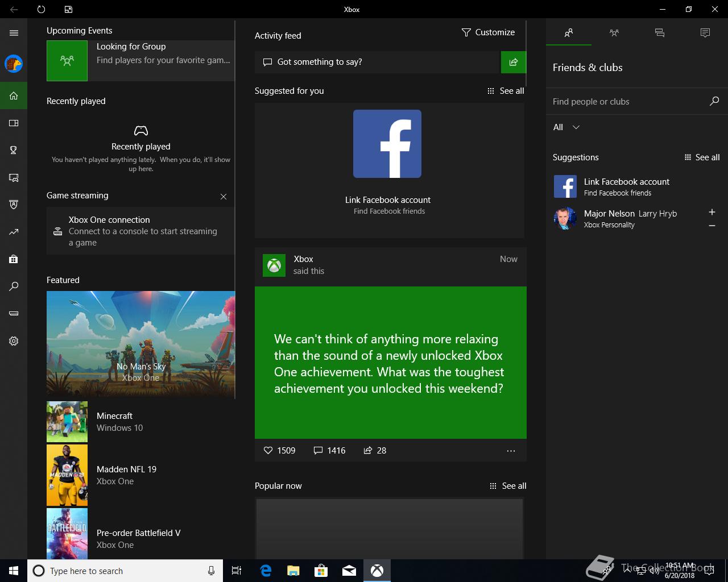Click the microphone icon in taskbar search
The width and height of the screenshot is (728, 582).
coord(211,571)
